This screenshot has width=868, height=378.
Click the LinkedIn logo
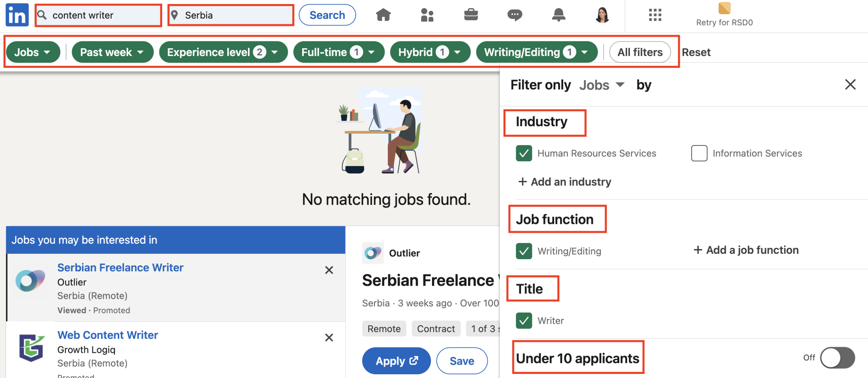click(16, 15)
